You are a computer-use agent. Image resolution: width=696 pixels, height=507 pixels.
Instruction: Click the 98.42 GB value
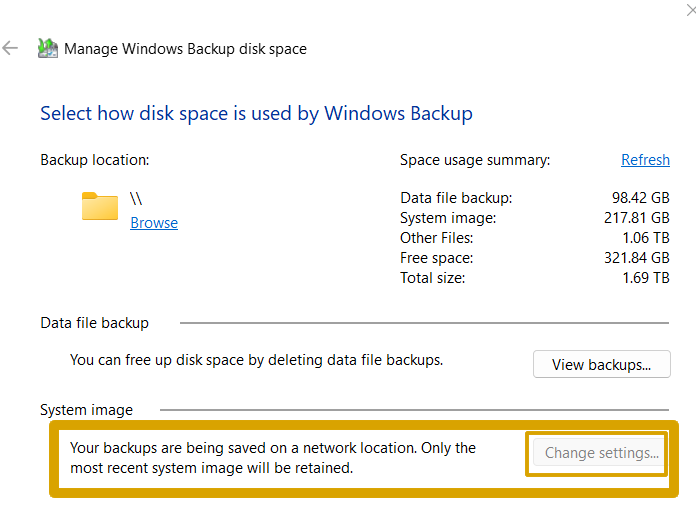[640, 198]
